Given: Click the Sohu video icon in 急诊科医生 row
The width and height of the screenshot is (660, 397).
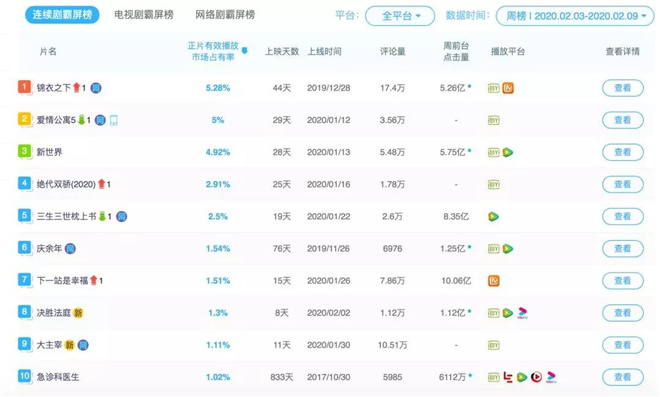Looking at the screenshot, I should click(536, 377).
